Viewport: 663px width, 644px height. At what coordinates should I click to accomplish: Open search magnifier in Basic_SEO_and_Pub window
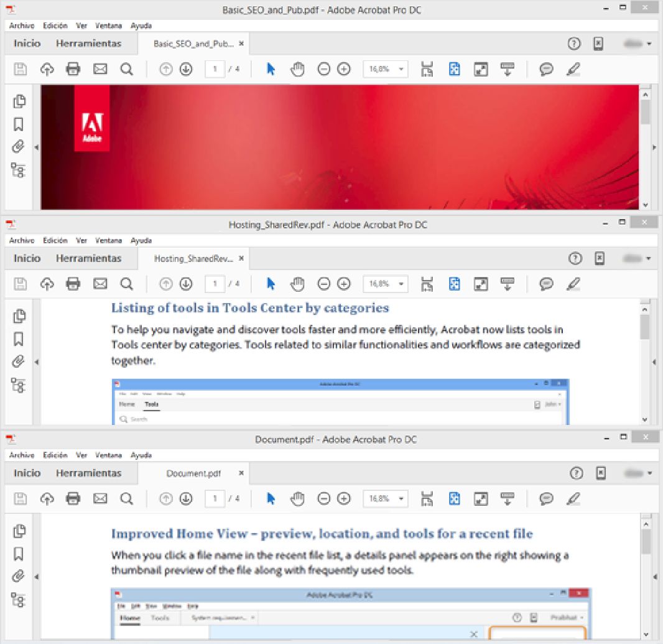coord(126,69)
